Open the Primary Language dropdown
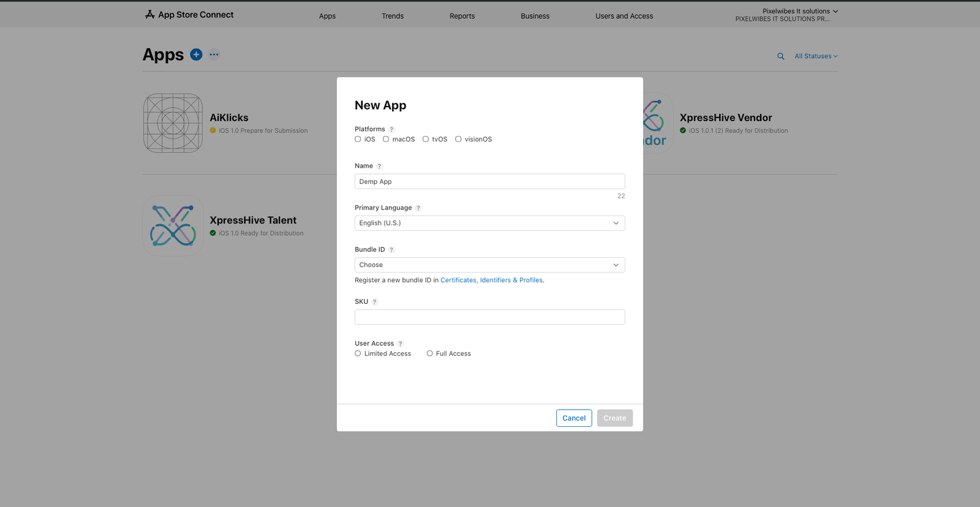 pyautogui.click(x=490, y=223)
